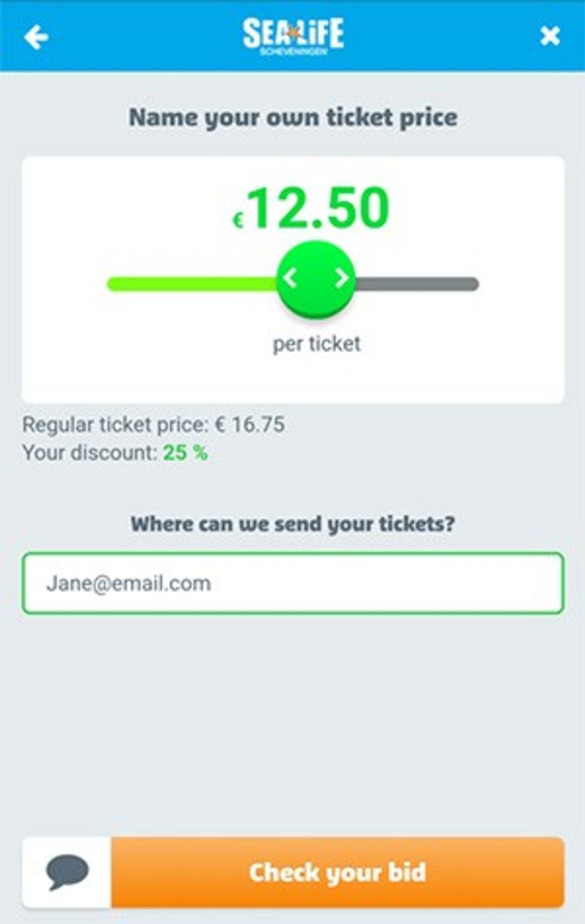Click the small euro symbol before price
Viewport: 585px width, 924px height.
tap(238, 221)
